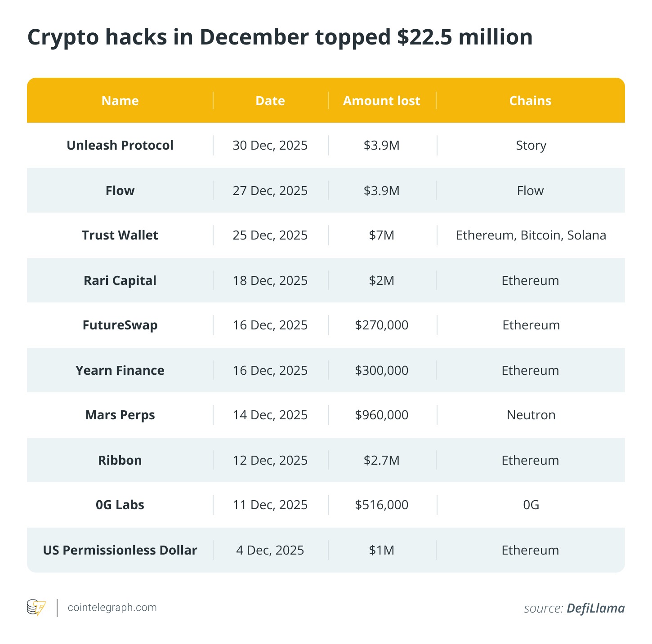Viewport: 652px width, 644px height.
Task: Click the Rari Capital entry
Action: coord(120,280)
